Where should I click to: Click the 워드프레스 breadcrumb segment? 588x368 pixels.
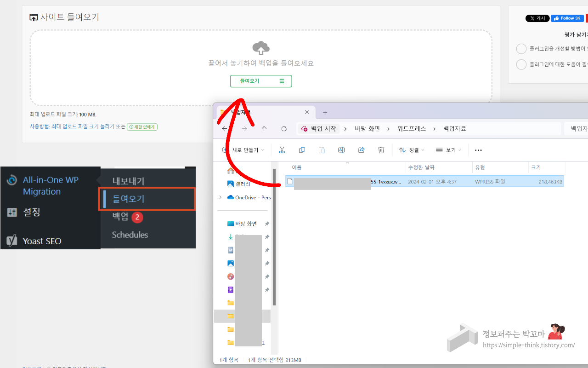click(412, 129)
